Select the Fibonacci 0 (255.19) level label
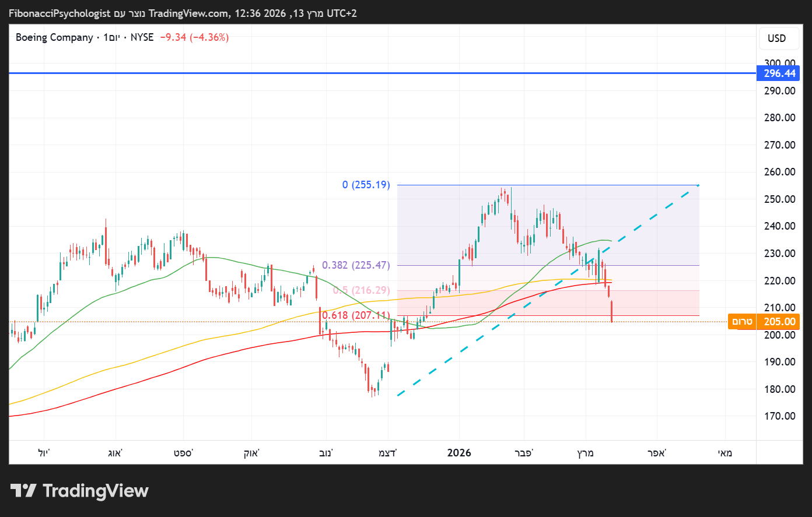The image size is (812, 517). (x=366, y=185)
